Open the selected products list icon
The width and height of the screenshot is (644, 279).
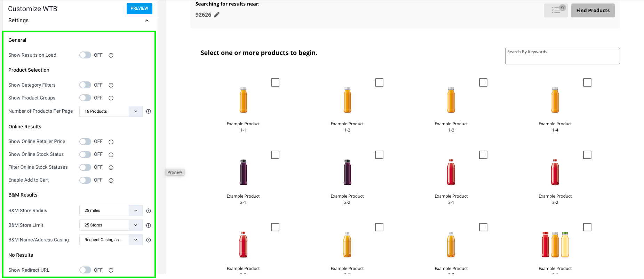(556, 10)
